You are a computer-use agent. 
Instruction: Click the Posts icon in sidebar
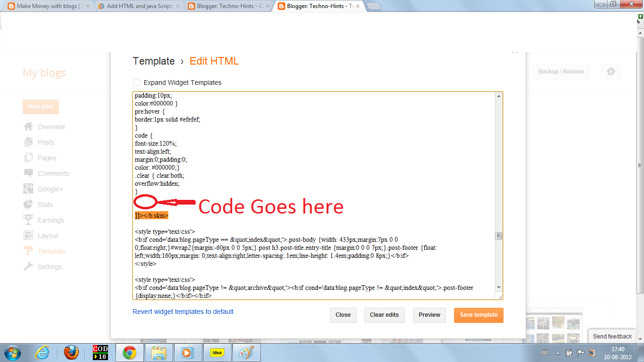pyautogui.click(x=28, y=142)
